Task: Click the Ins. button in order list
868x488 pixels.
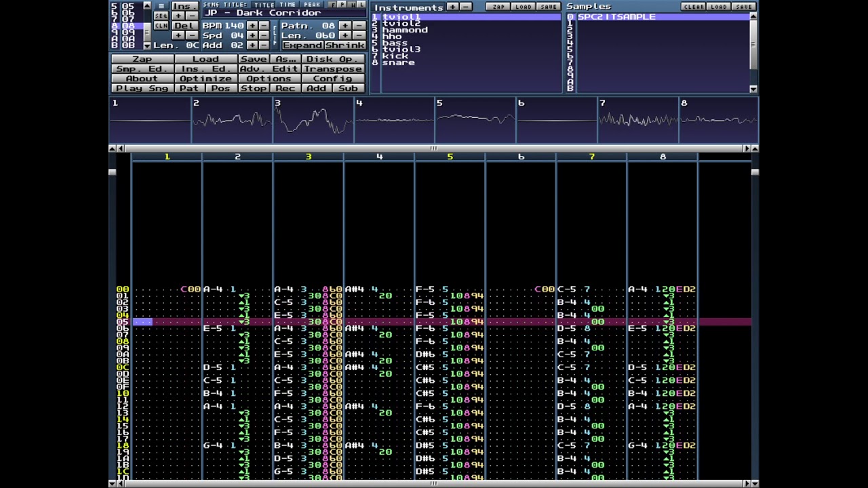Action: click(184, 6)
